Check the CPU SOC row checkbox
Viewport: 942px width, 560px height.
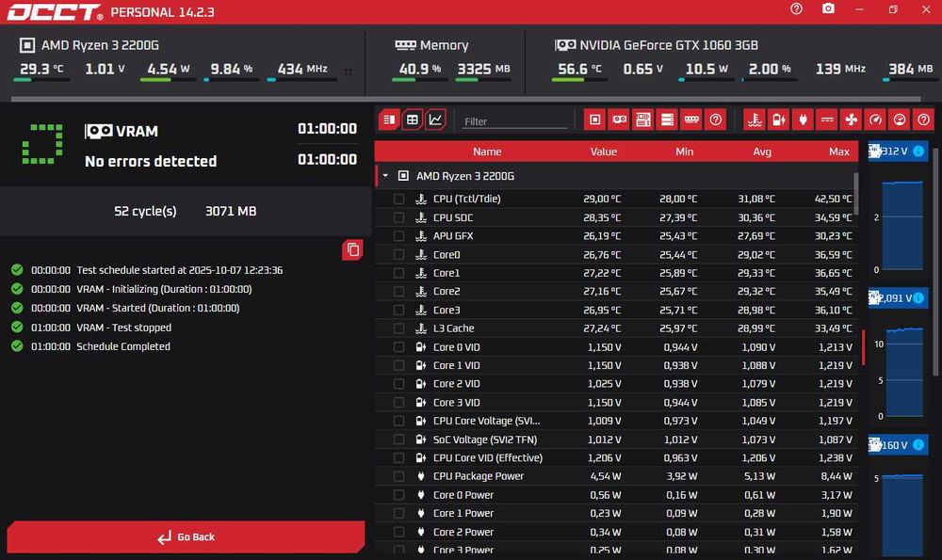point(398,217)
